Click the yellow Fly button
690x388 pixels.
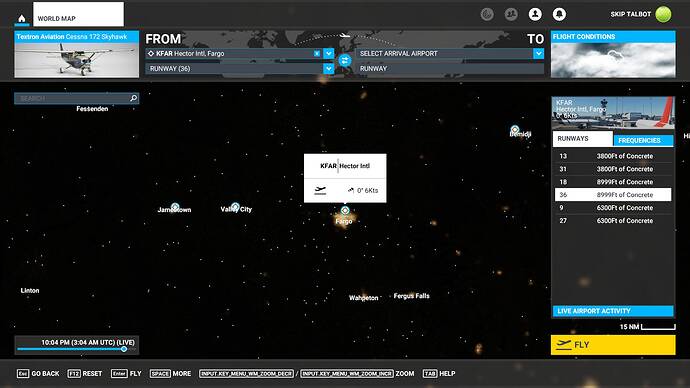click(613, 345)
